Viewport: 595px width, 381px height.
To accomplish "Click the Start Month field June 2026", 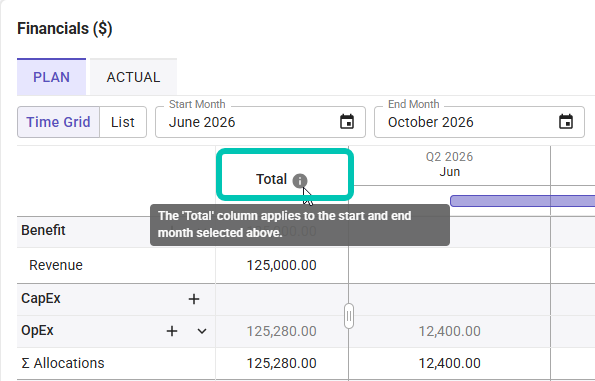I will coord(260,122).
